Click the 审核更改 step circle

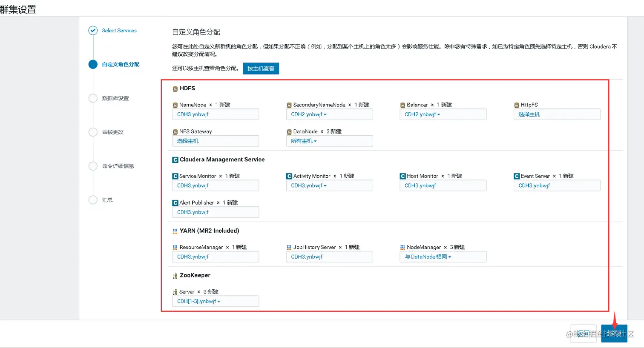93,132
